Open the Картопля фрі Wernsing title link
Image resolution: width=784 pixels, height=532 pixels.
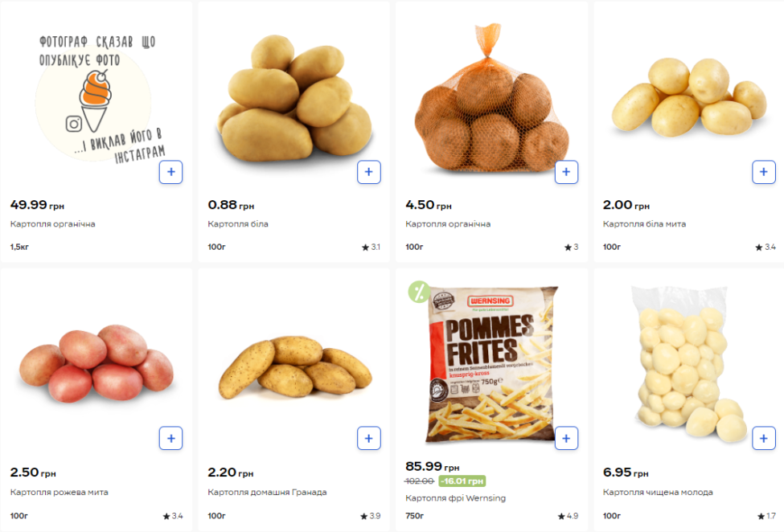pyautogui.click(x=455, y=498)
